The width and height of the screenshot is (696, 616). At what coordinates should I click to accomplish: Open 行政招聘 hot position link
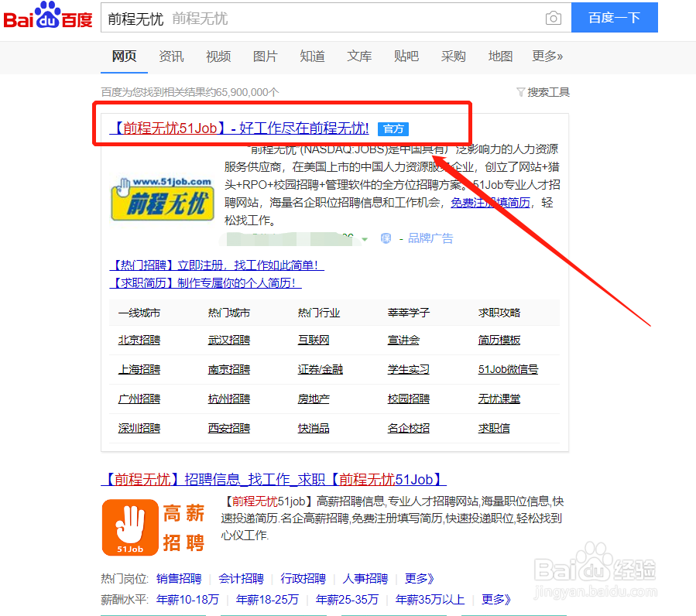pyautogui.click(x=303, y=578)
